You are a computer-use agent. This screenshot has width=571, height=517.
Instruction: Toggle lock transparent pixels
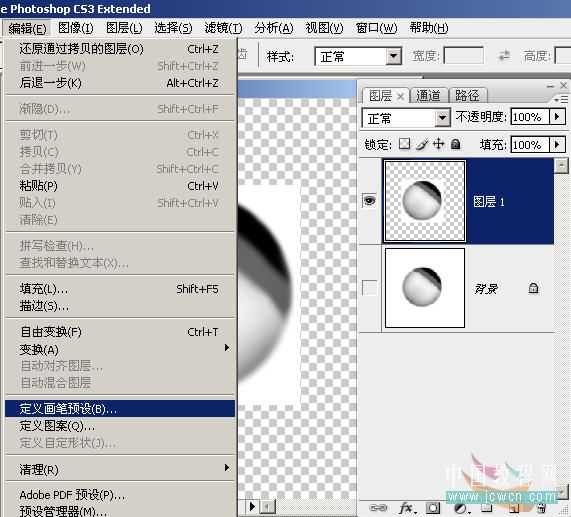404,144
